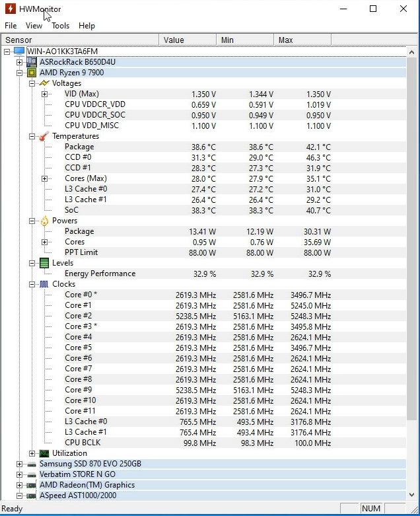Click the Powers flame icon
Image resolution: width=420 pixels, height=516 pixels.
[x=44, y=221]
